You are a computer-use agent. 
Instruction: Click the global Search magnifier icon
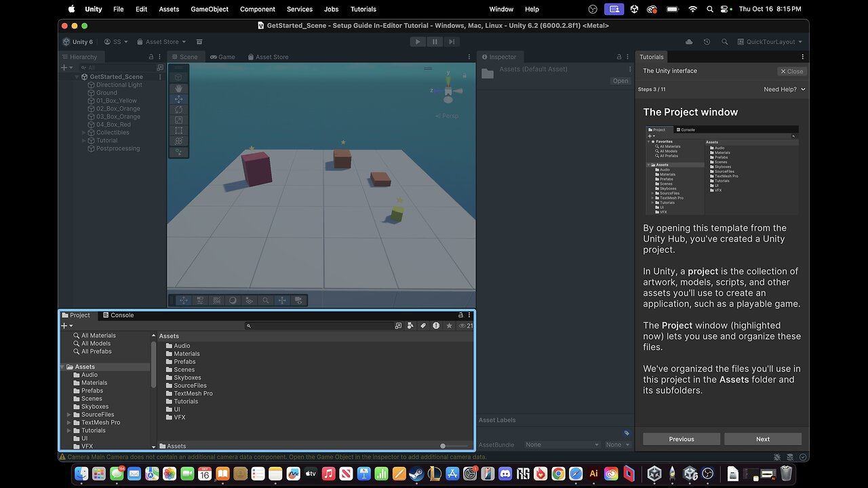tap(724, 42)
